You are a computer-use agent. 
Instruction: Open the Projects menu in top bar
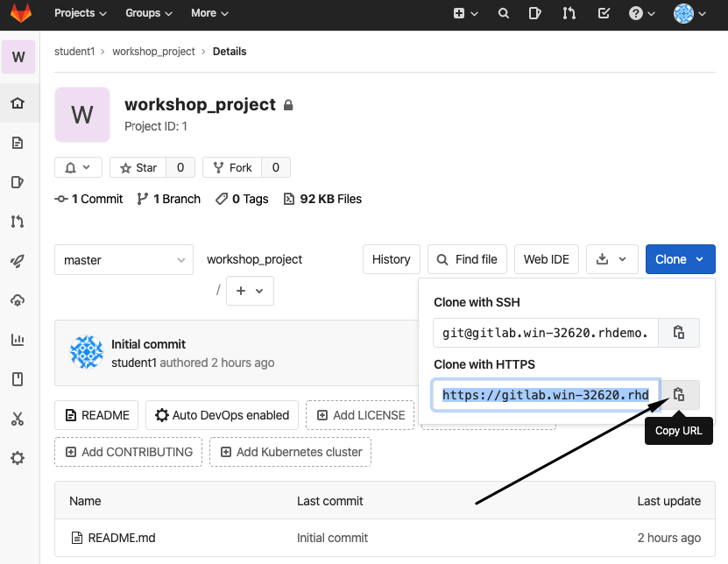tap(80, 13)
